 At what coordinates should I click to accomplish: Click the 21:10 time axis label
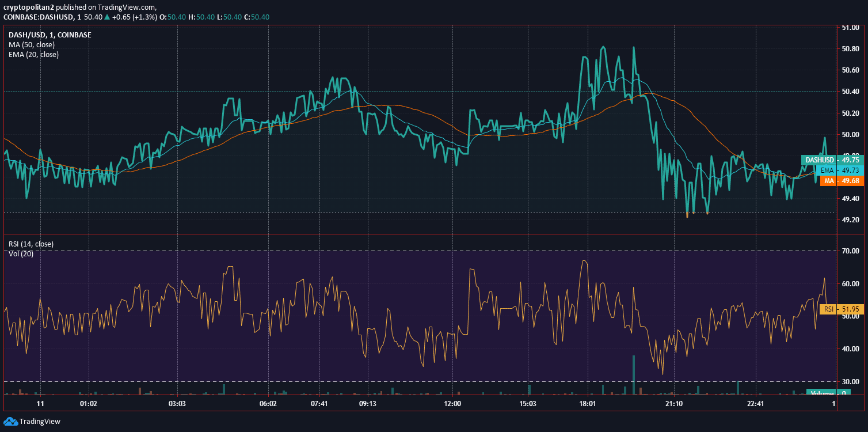click(673, 404)
